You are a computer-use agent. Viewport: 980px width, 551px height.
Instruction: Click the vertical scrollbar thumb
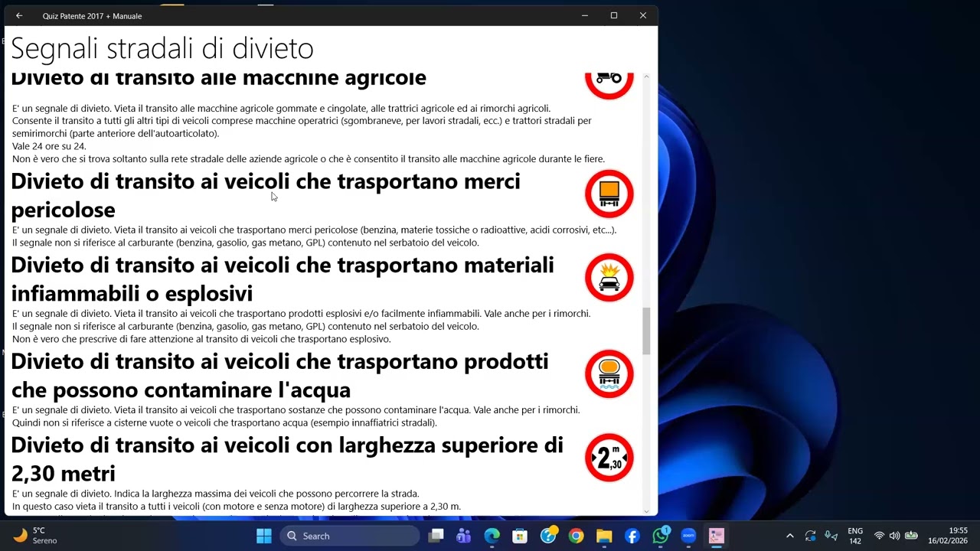[x=646, y=331]
